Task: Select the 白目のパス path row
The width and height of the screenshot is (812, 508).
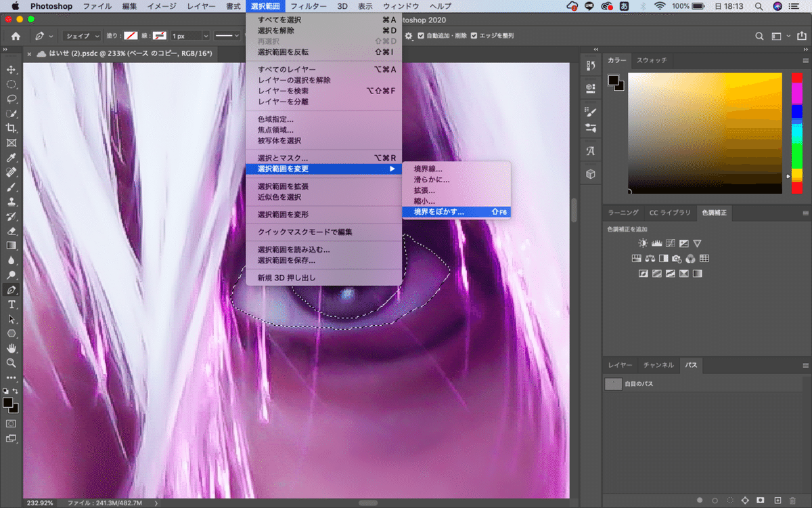Action: point(704,384)
